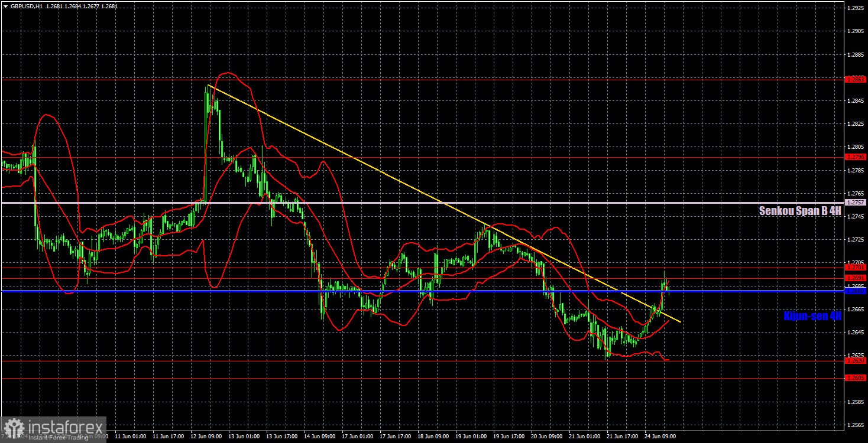Click the 1.2645 price axis label

[856, 333]
